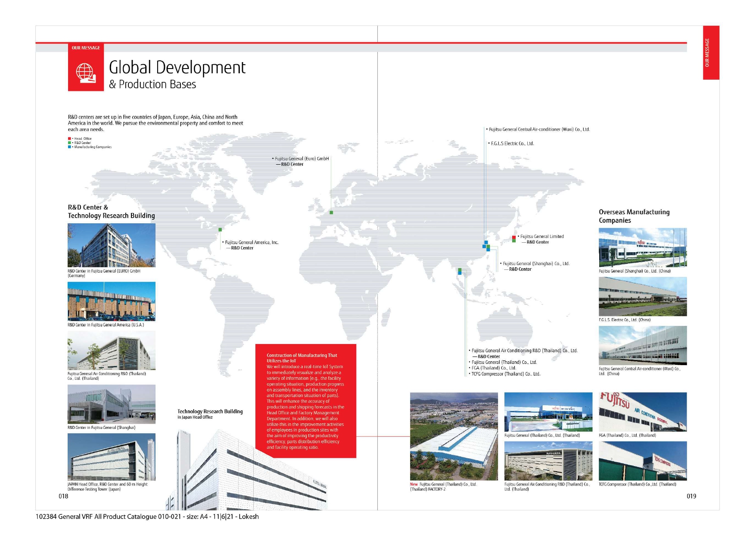
Task: Open the Thailand R&D building photo in left column
Action: pos(112,350)
